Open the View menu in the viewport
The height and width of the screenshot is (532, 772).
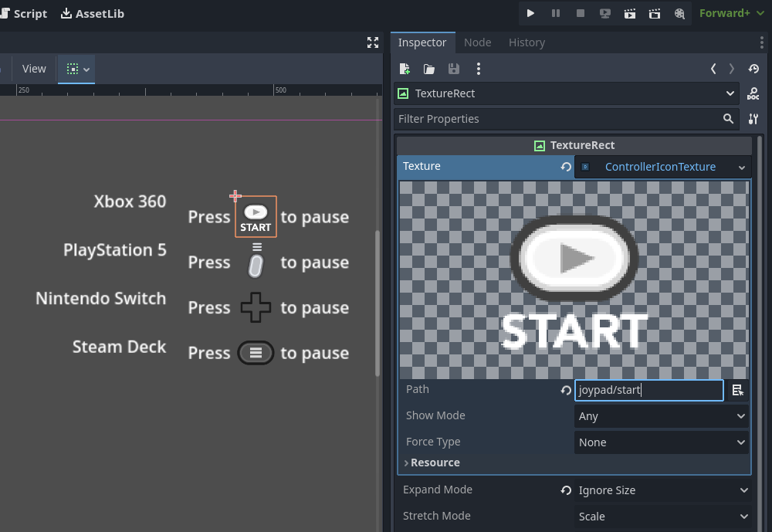(x=34, y=69)
